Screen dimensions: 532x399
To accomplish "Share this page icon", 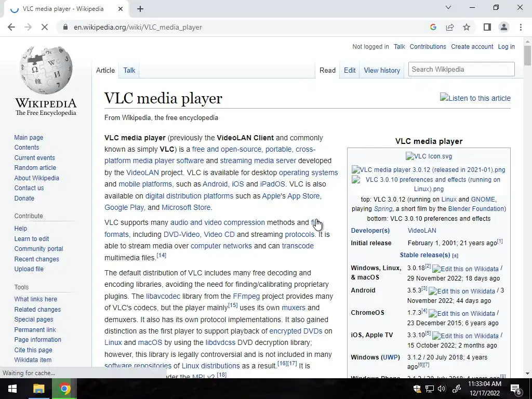I will pos(450,27).
